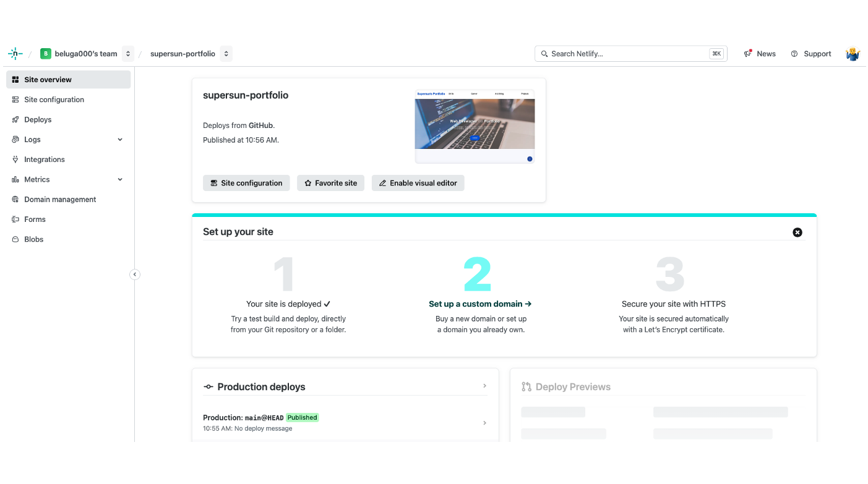Open the site preview thumbnail
Screen dimensions: 868x484
(475, 126)
